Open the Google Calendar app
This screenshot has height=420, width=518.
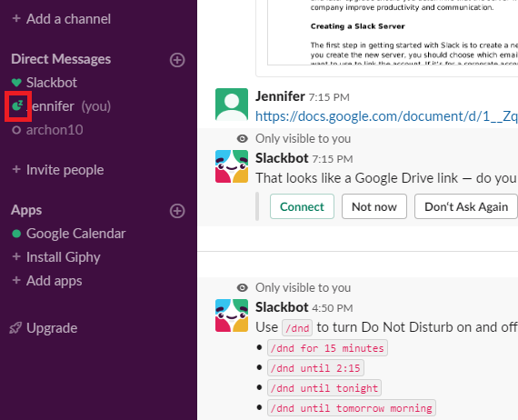76,234
